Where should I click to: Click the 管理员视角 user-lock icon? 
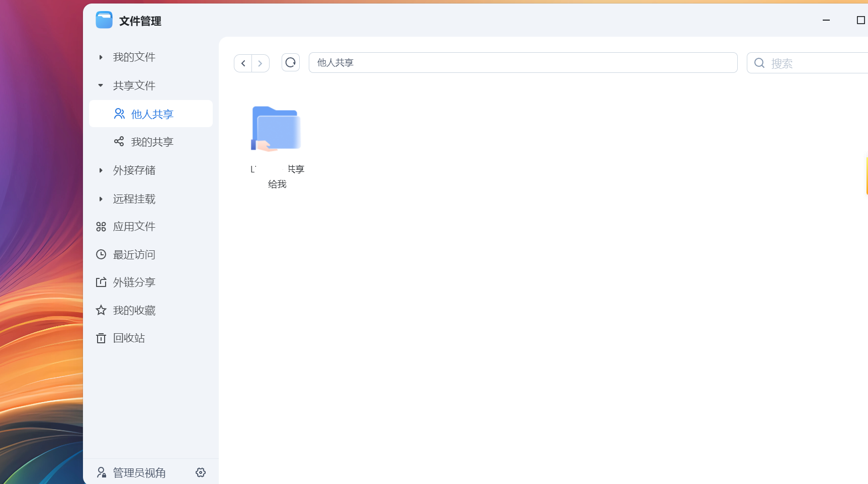click(102, 472)
